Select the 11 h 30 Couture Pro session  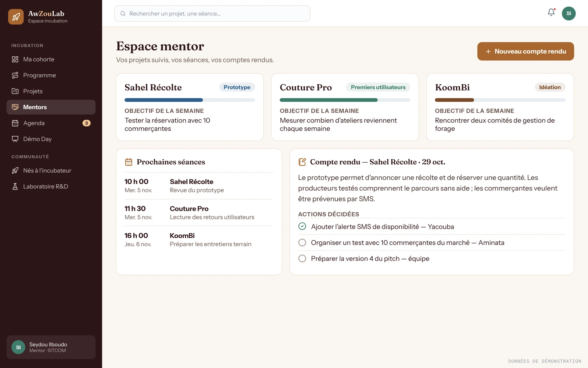click(x=199, y=213)
